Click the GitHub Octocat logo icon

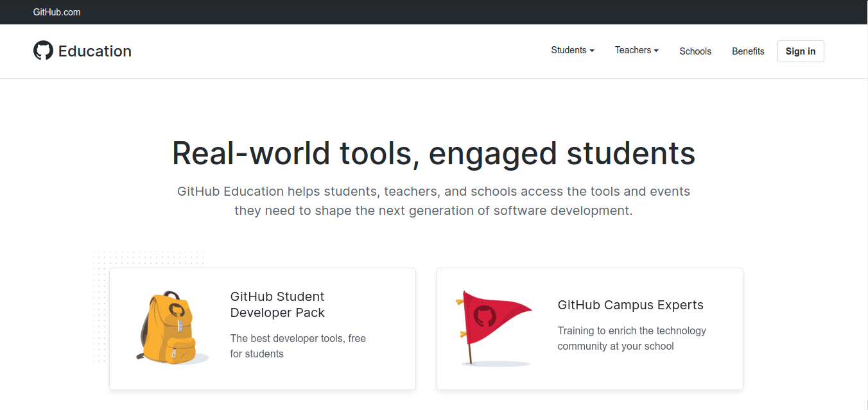tap(43, 51)
